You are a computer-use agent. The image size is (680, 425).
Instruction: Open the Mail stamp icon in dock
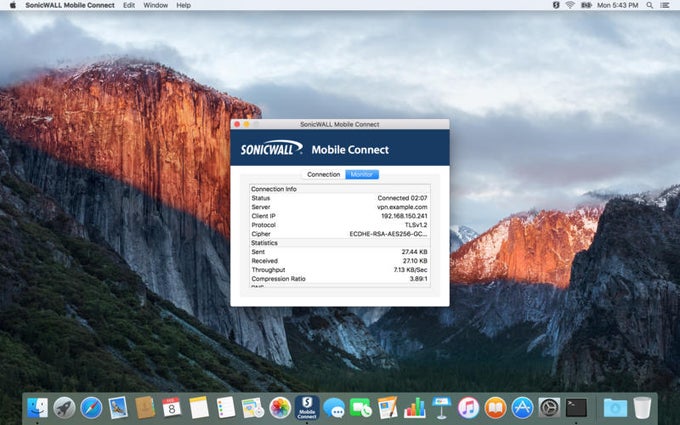[118, 408]
